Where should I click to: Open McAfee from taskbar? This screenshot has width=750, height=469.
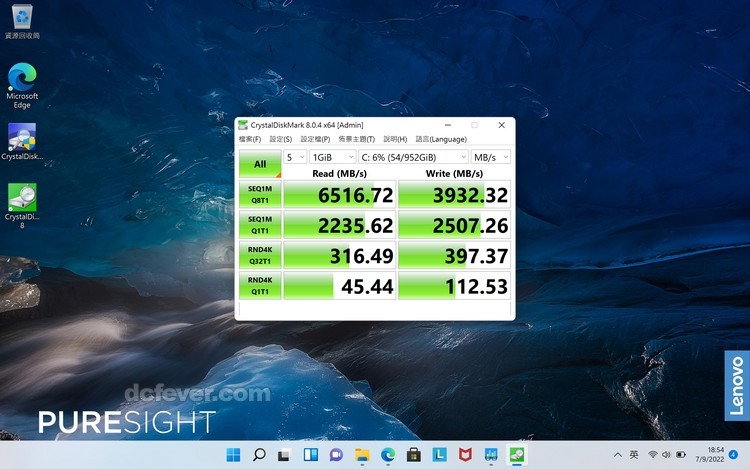(x=465, y=455)
